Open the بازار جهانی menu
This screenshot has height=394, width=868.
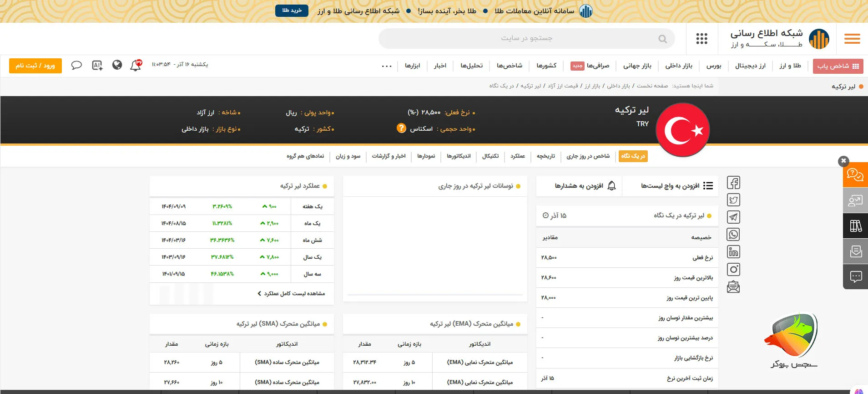[x=637, y=66]
